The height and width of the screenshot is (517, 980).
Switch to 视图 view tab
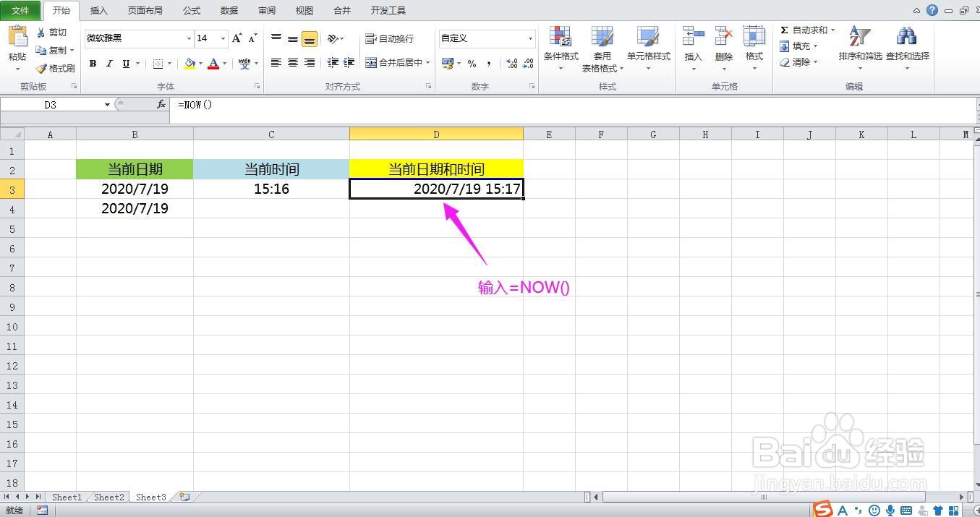click(x=304, y=11)
